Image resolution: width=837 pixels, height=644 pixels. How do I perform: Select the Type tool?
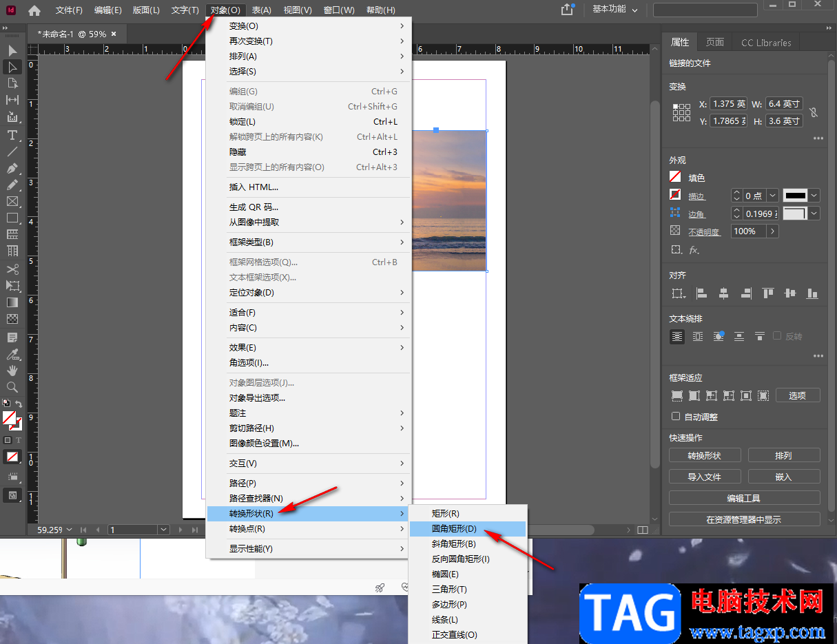[12, 135]
